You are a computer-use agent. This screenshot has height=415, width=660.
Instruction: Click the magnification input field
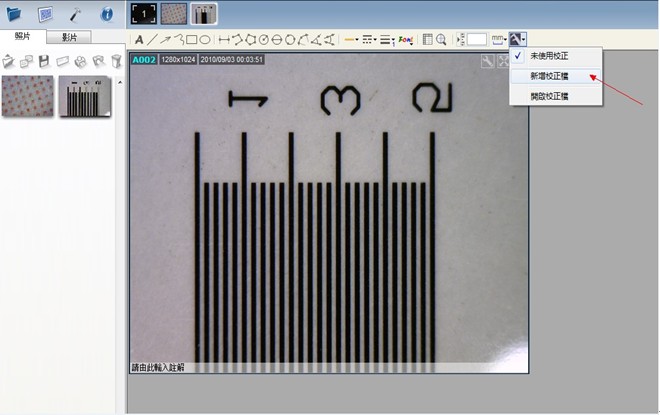[x=477, y=40]
